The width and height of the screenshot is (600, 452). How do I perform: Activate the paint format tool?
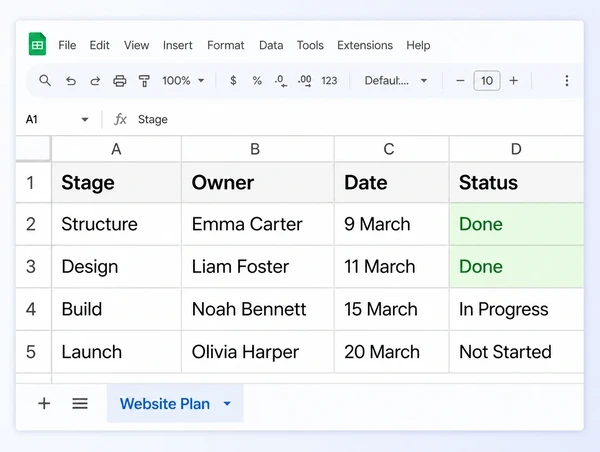point(144,81)
